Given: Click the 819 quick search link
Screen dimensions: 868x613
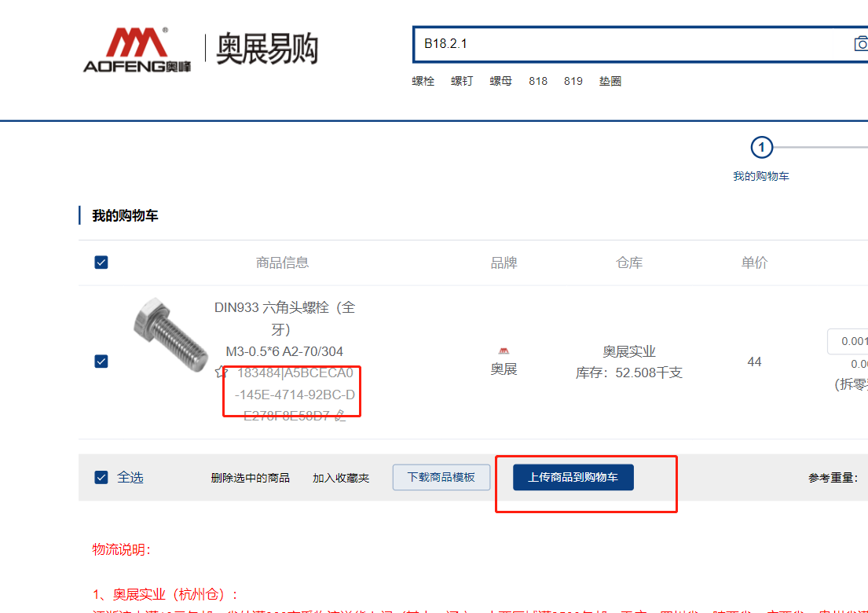Looking at the screenshot, I should pos(573,82).
